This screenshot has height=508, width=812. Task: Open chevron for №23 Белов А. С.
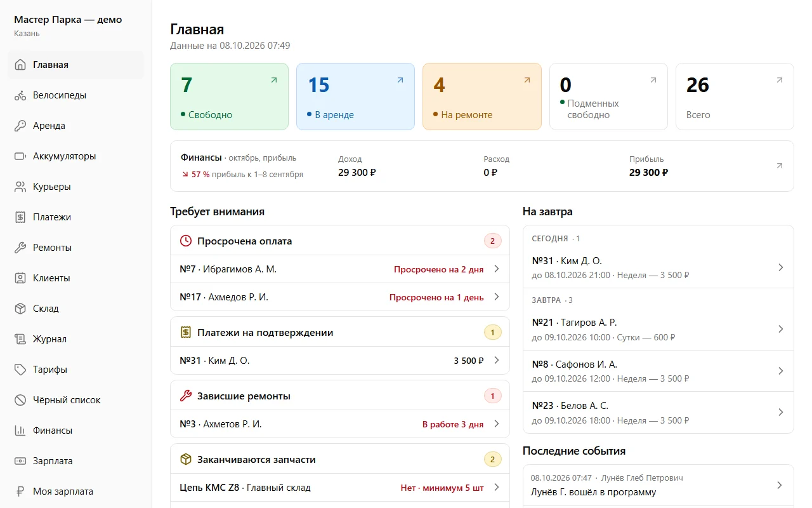781,412
